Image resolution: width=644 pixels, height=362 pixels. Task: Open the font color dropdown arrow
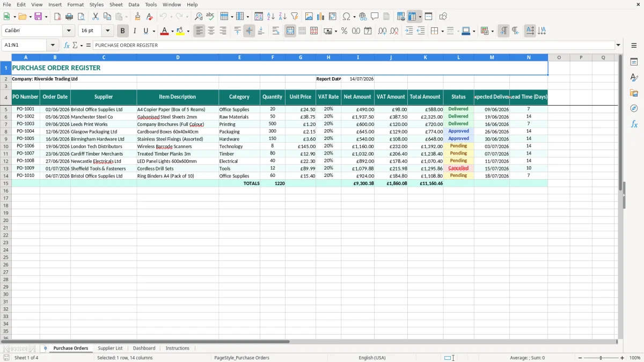pos(172,31)
